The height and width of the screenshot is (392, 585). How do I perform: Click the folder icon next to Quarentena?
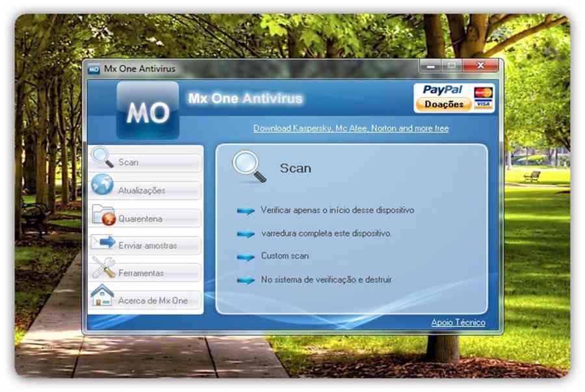click(104, 215)
